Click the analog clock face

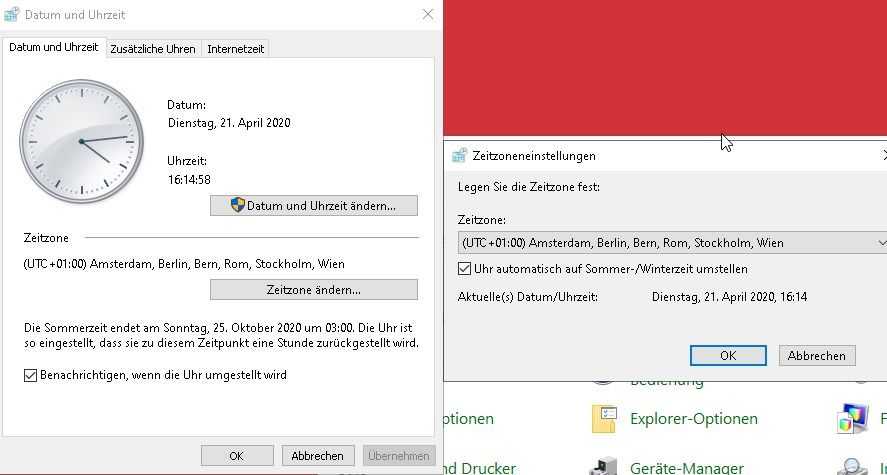[81, 141]
